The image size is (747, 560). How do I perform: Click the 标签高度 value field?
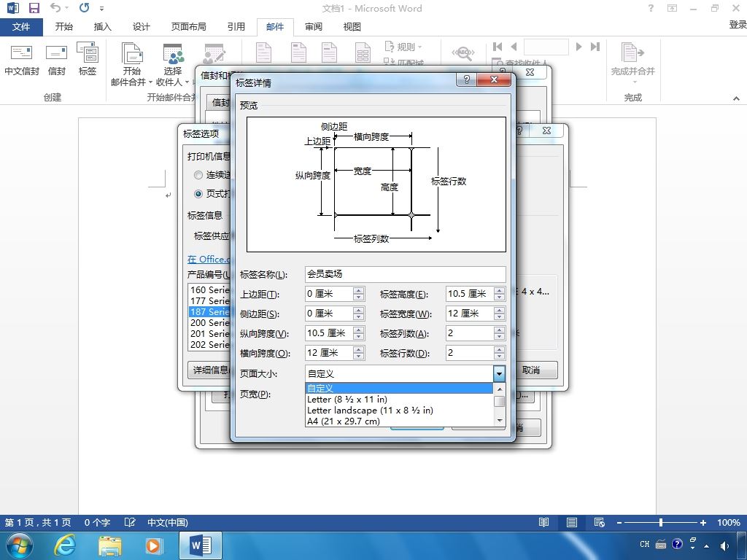click(x=471, y=294)
